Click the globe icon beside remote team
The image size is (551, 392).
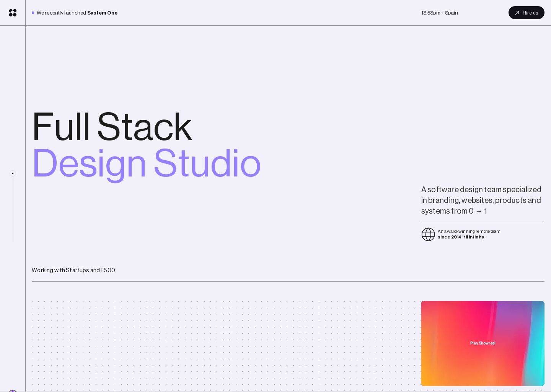pos(428,234)
